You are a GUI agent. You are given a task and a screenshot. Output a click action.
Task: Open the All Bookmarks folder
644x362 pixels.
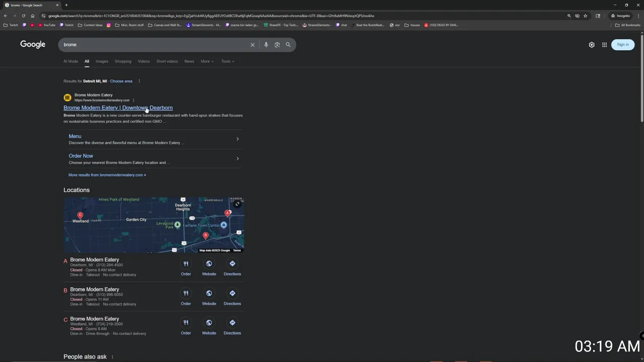[x=628, y=25]
